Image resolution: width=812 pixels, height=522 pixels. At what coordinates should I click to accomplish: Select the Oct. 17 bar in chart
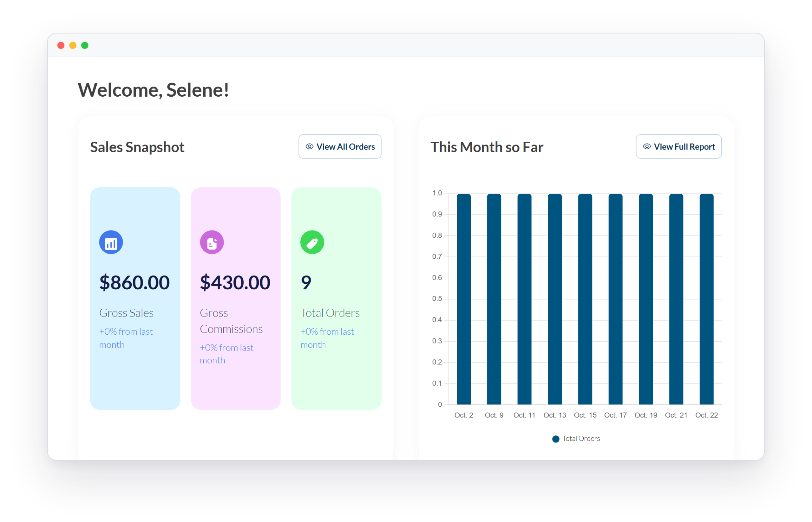(615, 299)
